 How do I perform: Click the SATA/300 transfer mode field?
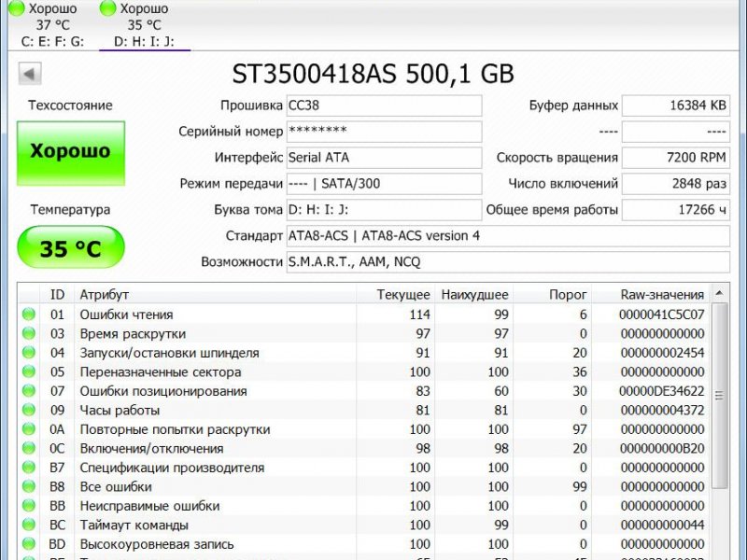tap(384, 184)
